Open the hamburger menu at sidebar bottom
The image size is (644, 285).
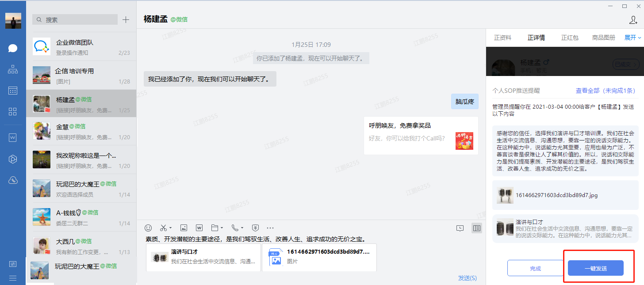[x=13, y=278]
